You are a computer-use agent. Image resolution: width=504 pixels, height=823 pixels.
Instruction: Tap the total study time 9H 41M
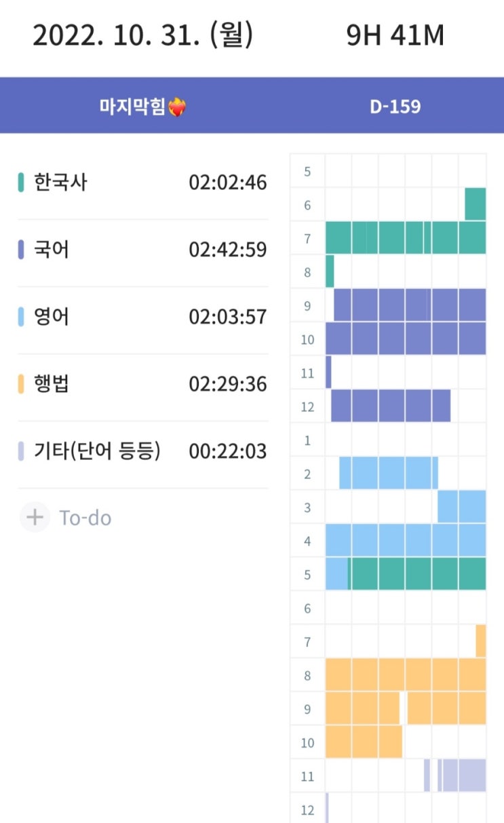coord(395,35)
